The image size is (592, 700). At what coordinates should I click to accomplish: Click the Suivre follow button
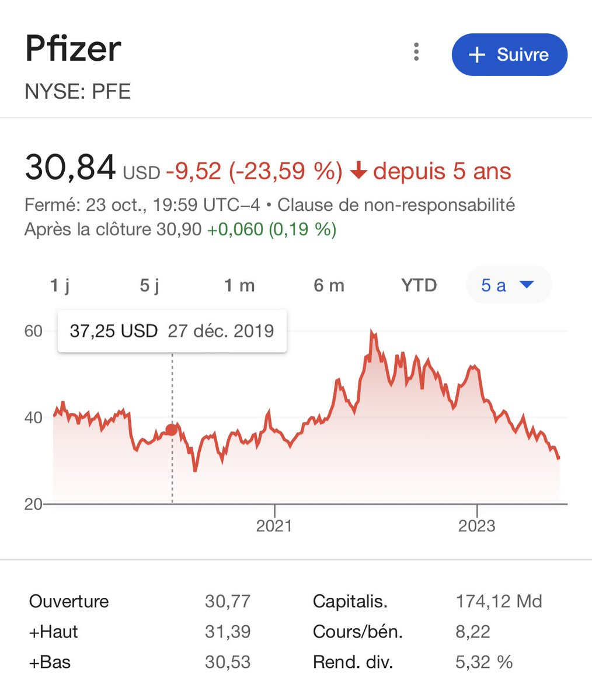pyautogui.click(x=509, y=55)
